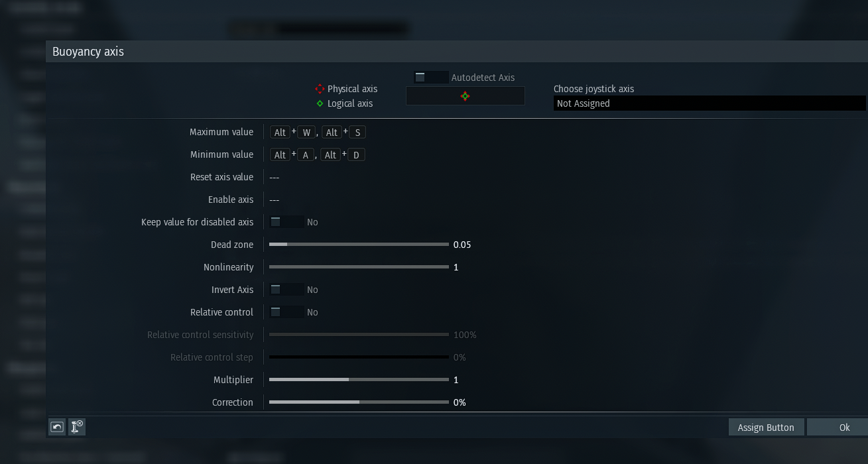
Task: Click the clear assignment icon at bottom left
Action: tap(77, 428)
